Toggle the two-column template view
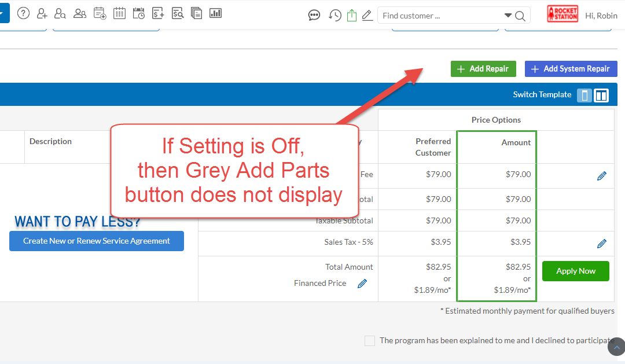 pyautogui.click(x=601, y=95)
